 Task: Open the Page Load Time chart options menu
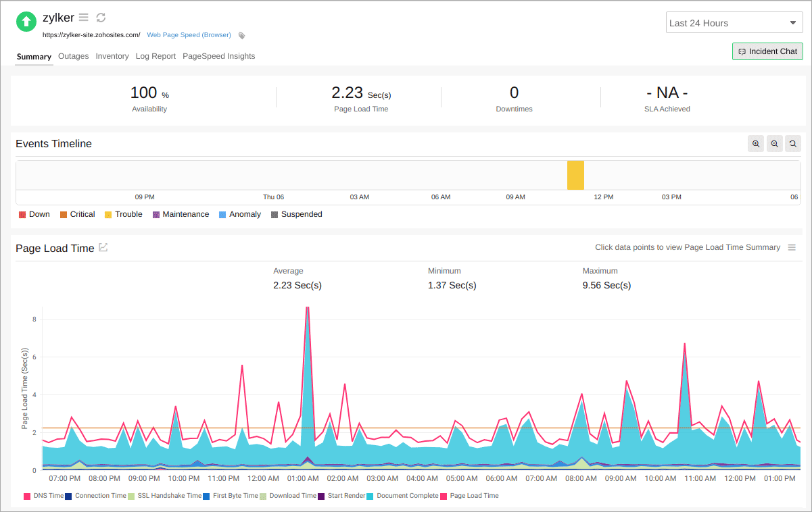791,247
